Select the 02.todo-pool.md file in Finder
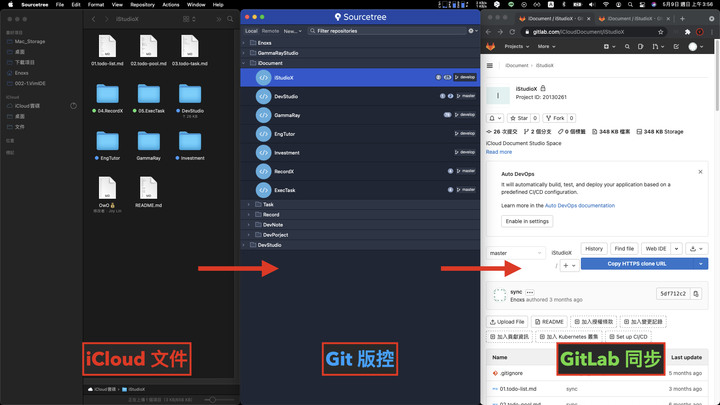Screen dimensions: 720x405 coord(148,51)
